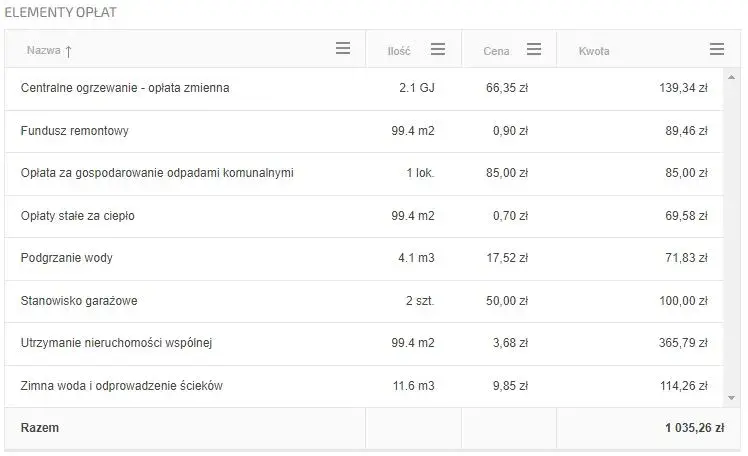Click the scrollbar up arrow

point(731,77)
